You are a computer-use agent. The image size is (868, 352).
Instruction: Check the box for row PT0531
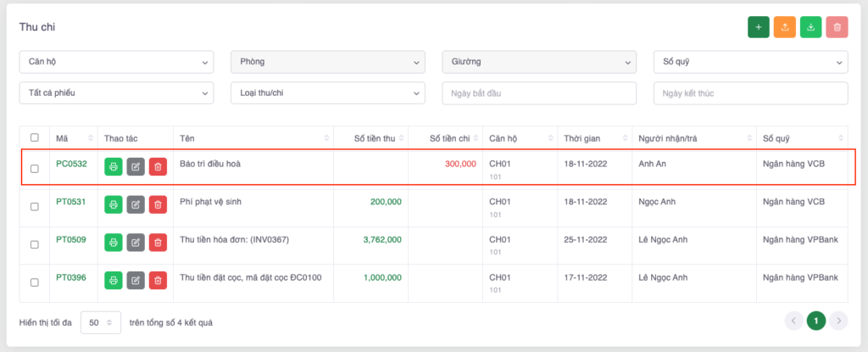[x=34, y=206]
